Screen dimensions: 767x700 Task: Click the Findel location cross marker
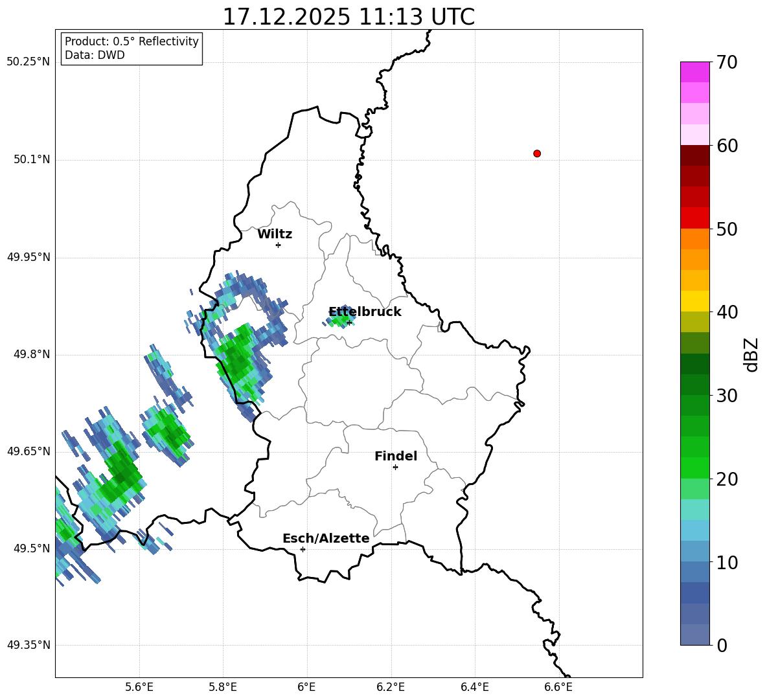(395, 468)
